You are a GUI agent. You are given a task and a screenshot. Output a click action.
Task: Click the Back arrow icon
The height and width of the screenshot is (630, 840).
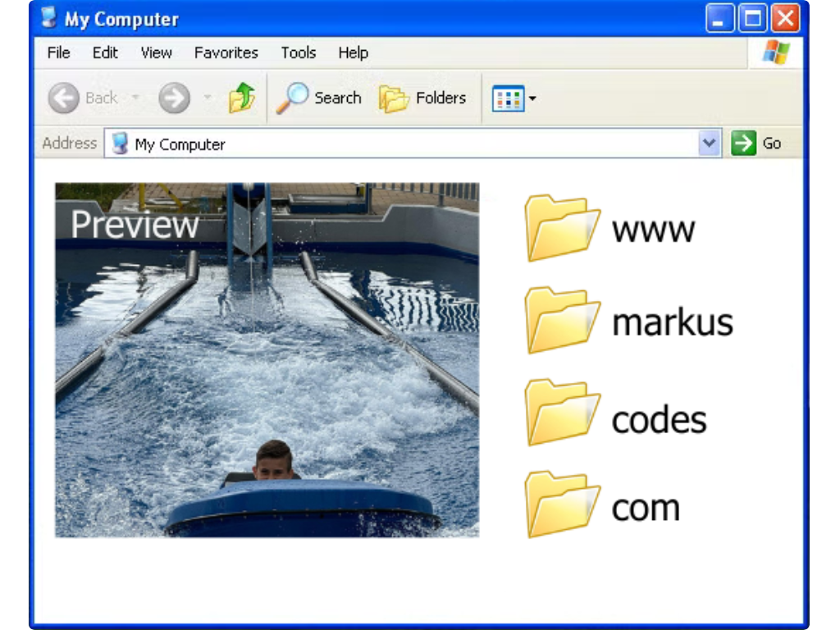tap(64, 98)
